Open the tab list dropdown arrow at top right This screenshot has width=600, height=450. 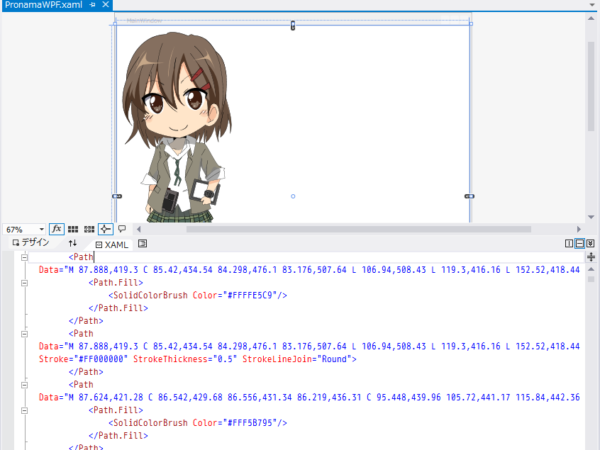(593, 5)
